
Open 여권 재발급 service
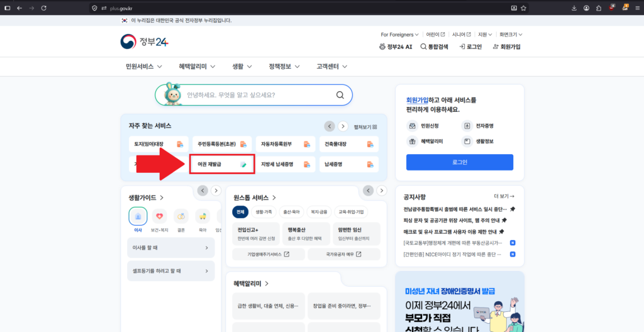(x=222, y=164)
